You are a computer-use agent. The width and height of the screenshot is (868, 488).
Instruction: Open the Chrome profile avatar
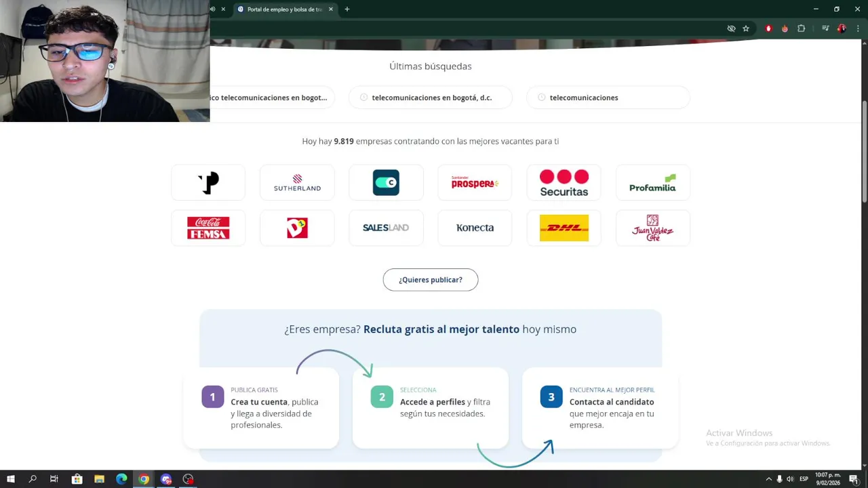coord(842,28)
